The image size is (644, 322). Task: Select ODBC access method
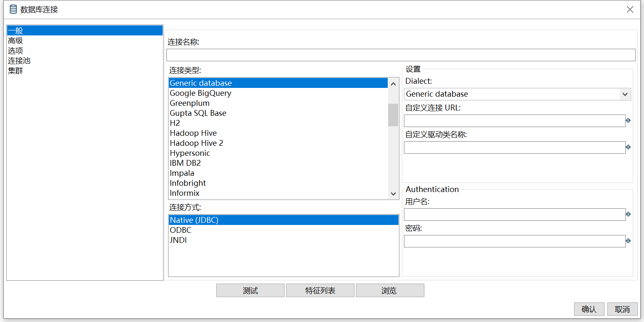[x=284, y=230]
